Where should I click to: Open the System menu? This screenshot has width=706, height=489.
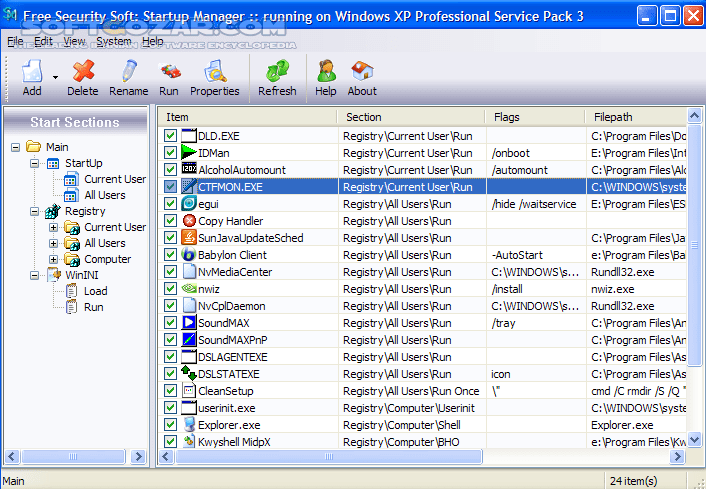click(113, 41)
